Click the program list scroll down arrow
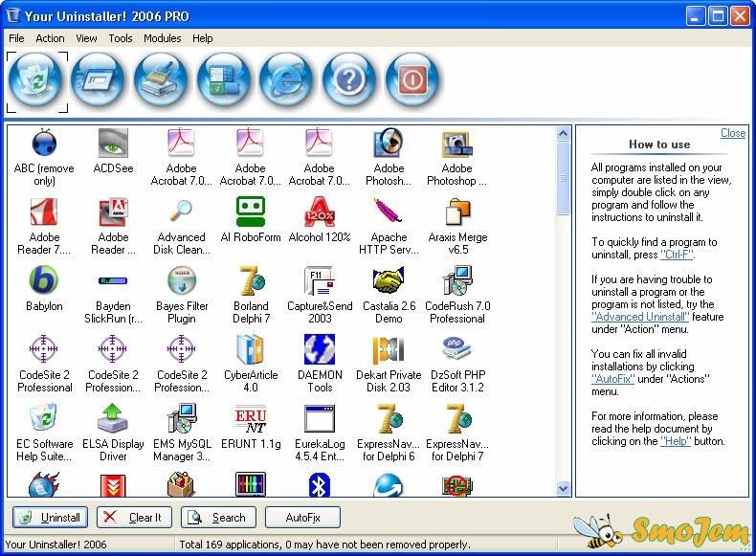756x556 pixels. pyautogui.click(x=563, y=488)
